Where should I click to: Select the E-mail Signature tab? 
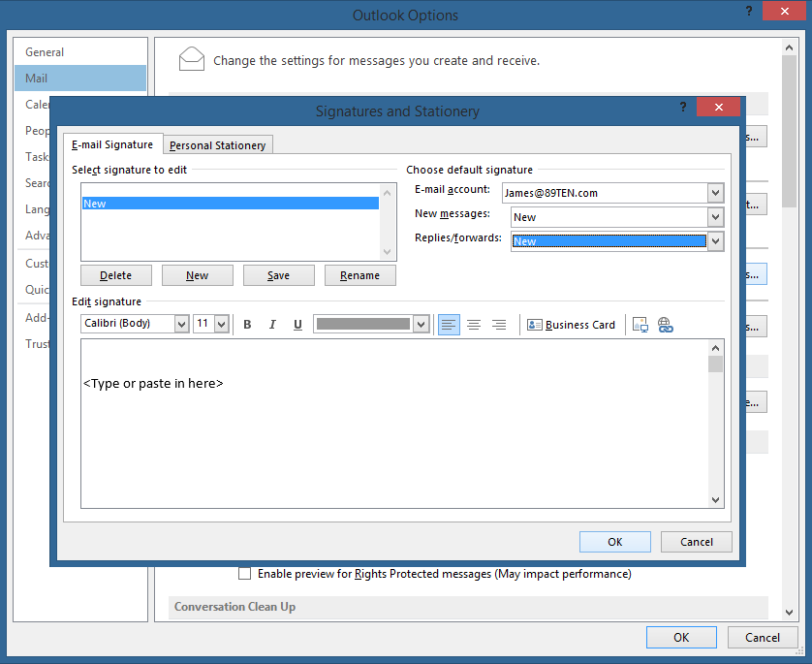(112, 144)
